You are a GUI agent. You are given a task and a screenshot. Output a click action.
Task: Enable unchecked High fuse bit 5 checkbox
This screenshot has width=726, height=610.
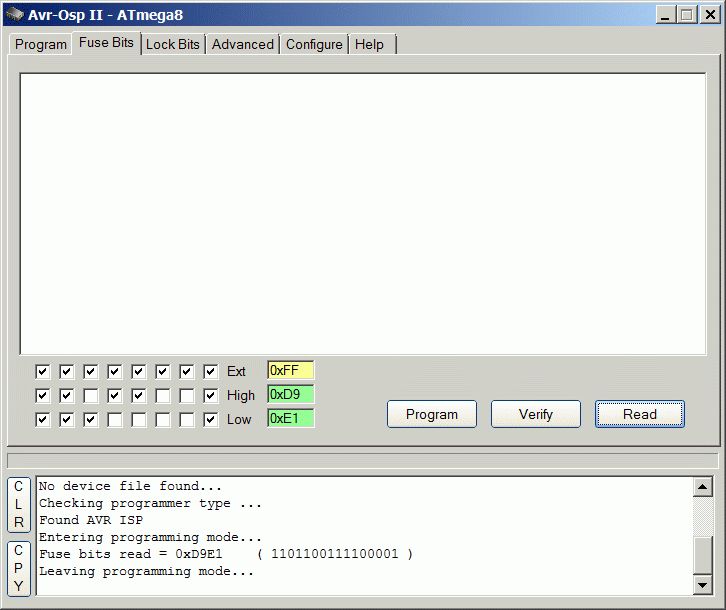point(91,396)
